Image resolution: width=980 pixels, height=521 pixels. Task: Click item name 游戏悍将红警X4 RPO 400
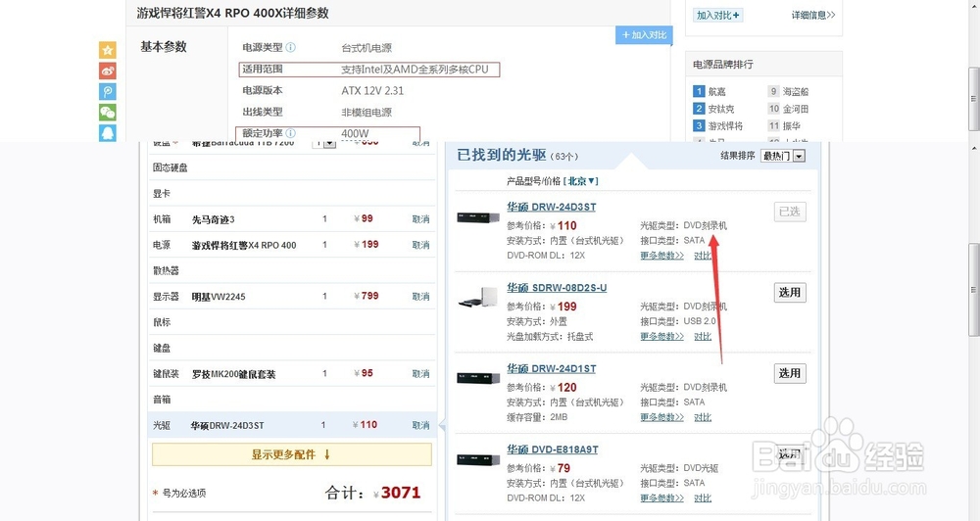click(244, 246)
